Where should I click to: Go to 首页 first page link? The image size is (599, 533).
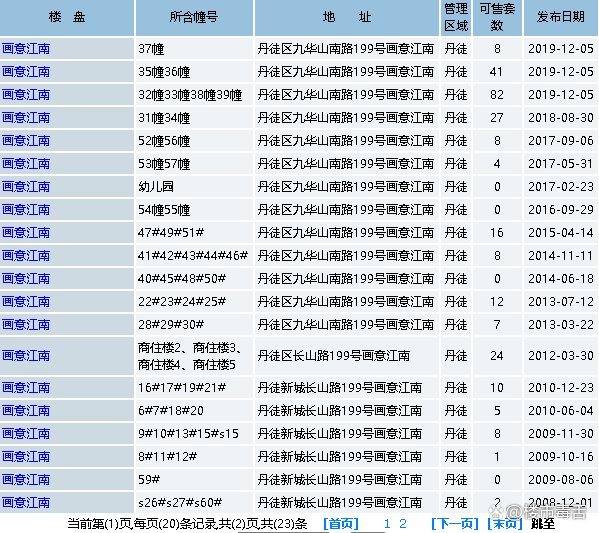click(x=341, y=523)
